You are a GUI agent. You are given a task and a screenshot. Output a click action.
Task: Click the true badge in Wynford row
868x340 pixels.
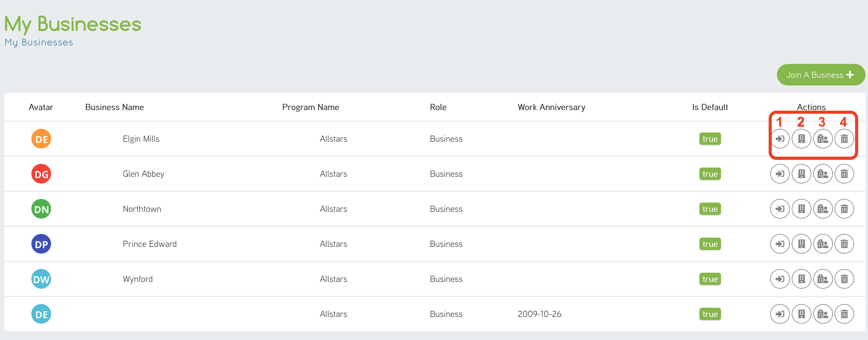(x=710, y=279)
